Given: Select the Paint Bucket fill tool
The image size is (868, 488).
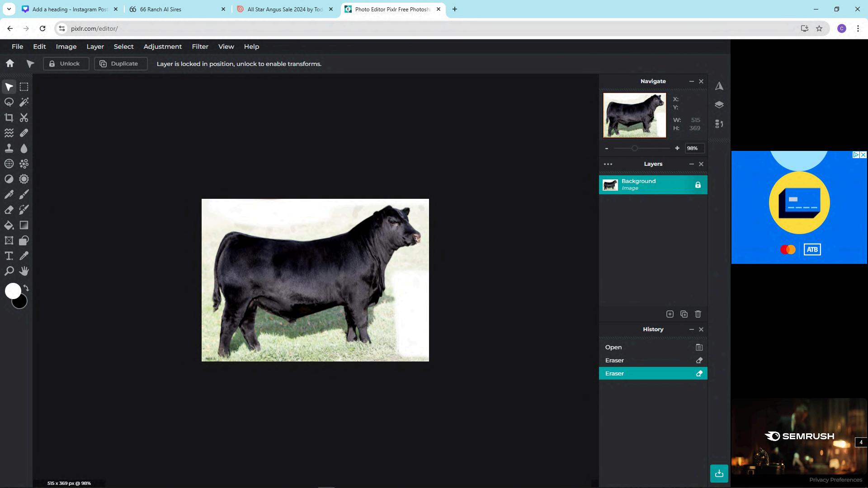Looking at the screenshot, I should 9,225.
